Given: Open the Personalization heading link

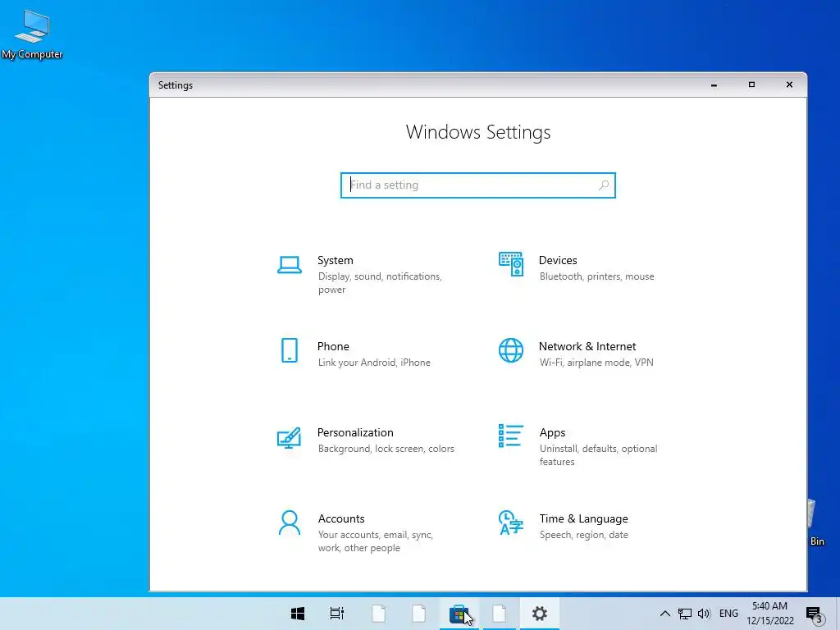Looking at the screenshot, I should coord(355,433).
